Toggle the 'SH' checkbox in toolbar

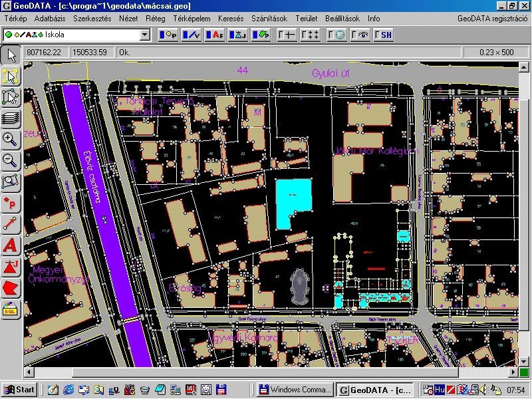[x=384, y=35]
